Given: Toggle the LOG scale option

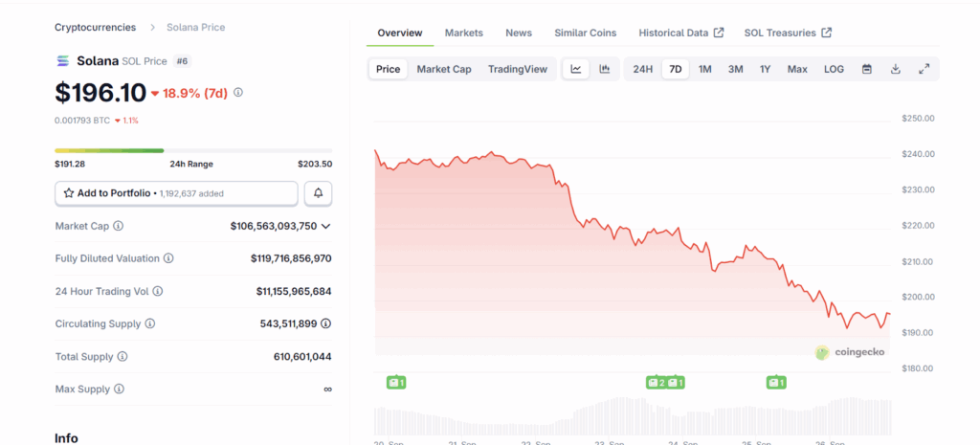Looking at the screenshot, I should pos(834,69).
